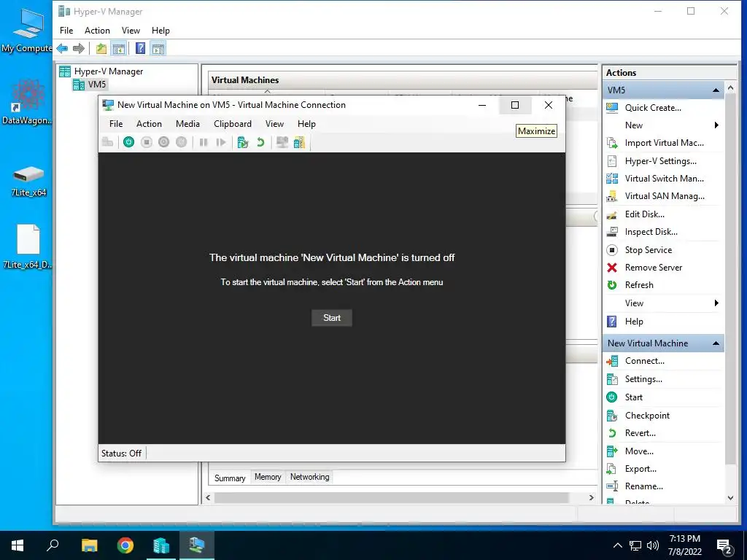Expand the View submenu arrow in Actions pane

716,303
